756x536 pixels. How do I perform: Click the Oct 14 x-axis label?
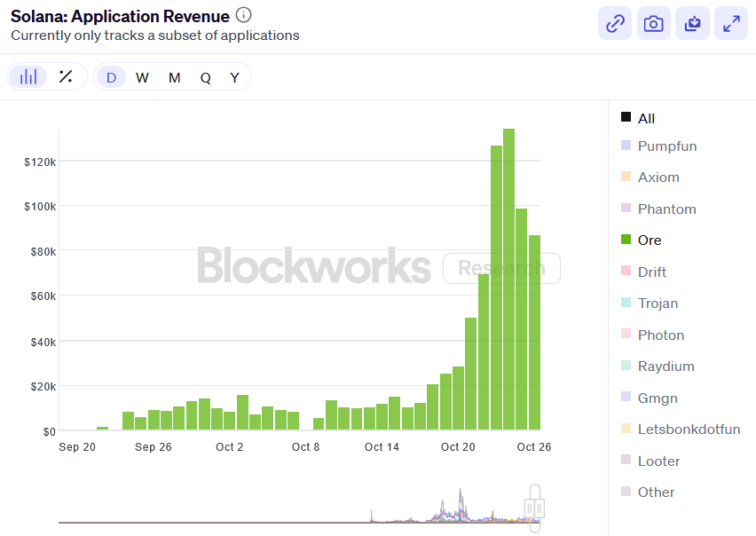(x=382, y=447)
